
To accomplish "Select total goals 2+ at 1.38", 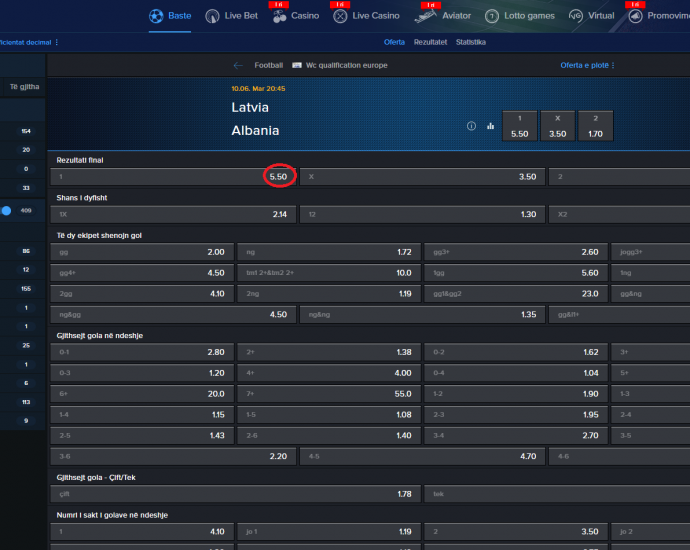I will click(x=329, y=352).
